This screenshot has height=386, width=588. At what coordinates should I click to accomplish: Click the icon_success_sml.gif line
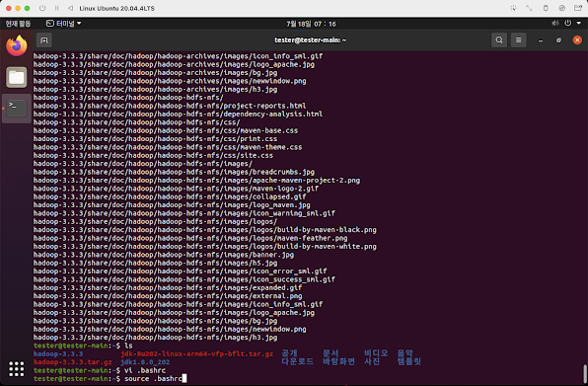184,279
